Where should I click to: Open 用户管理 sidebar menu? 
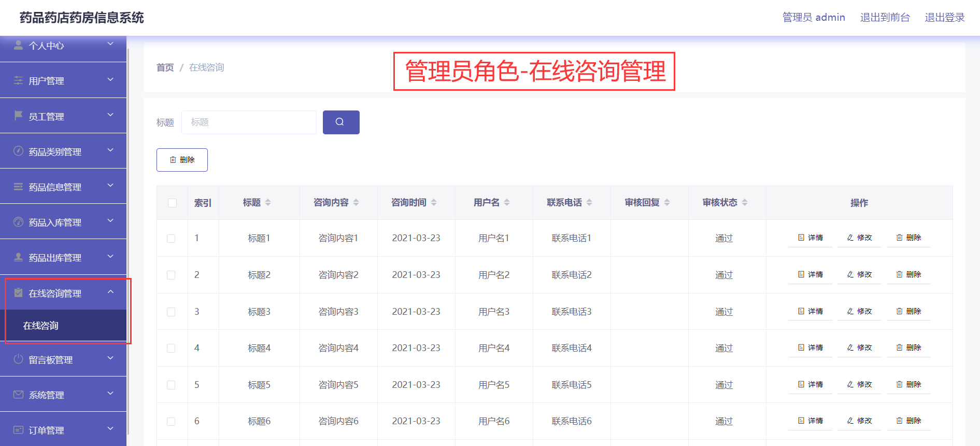click(x=63, y=80)
